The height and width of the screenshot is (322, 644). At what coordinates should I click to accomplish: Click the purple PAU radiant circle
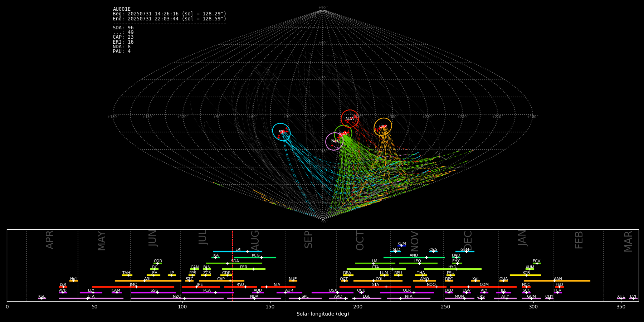click(x=334, y=141)
